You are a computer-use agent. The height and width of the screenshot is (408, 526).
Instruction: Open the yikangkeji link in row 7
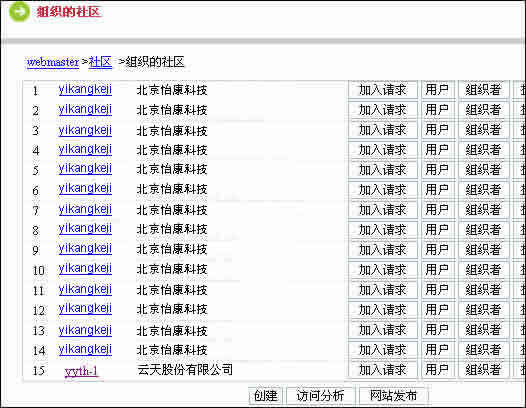pyautogui.click(x=85, y=209)
